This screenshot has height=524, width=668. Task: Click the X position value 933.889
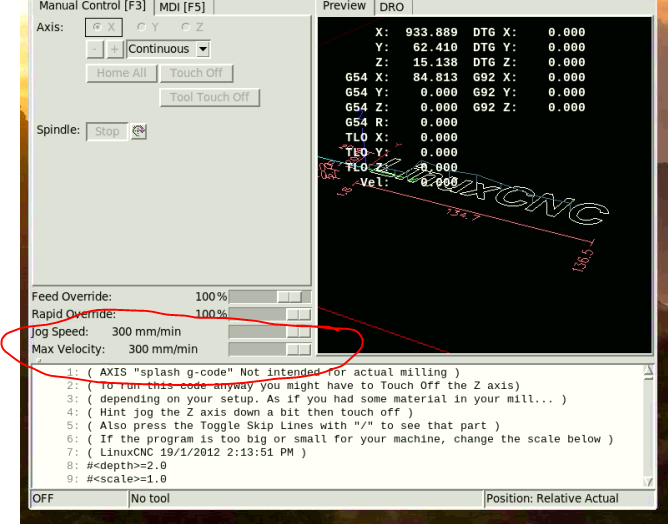click(x=431, y=32)
